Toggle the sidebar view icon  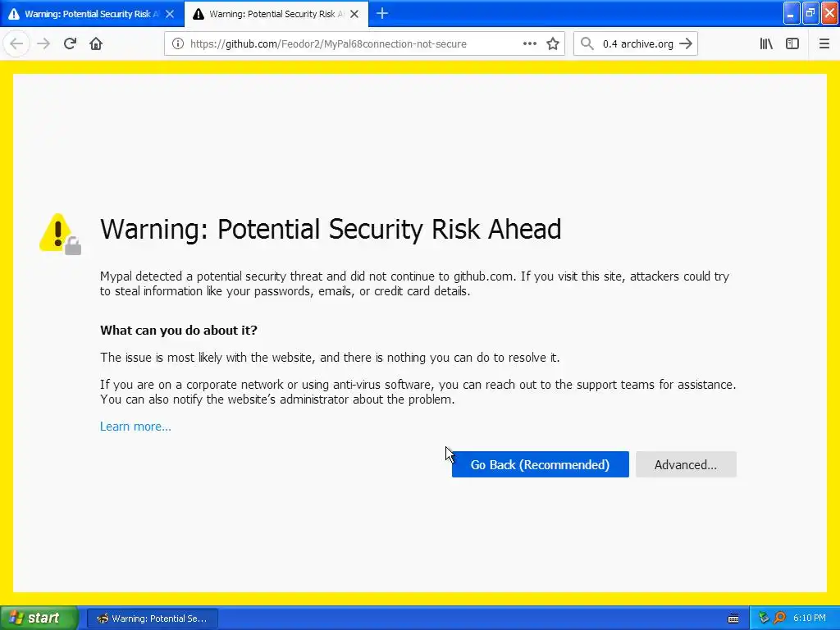coord(792,44)
